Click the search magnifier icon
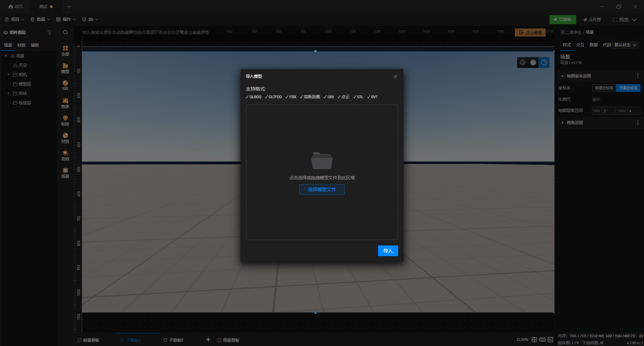Screen dimensions: 644x346 [65, 32]
